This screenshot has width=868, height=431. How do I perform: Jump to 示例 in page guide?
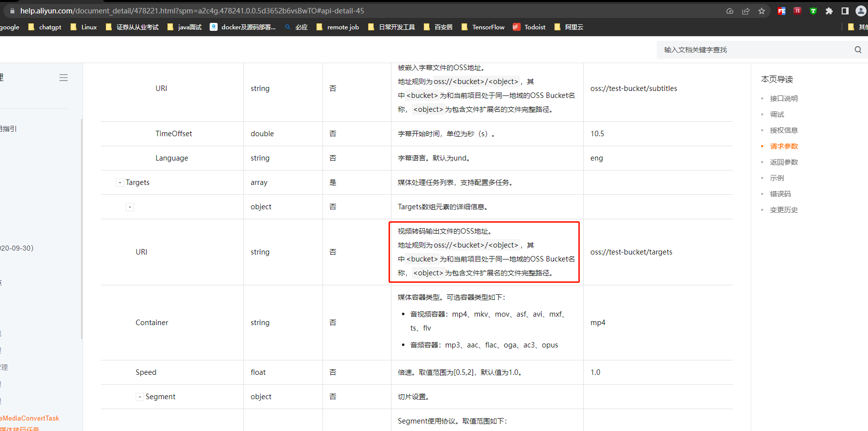pos(777,178)
